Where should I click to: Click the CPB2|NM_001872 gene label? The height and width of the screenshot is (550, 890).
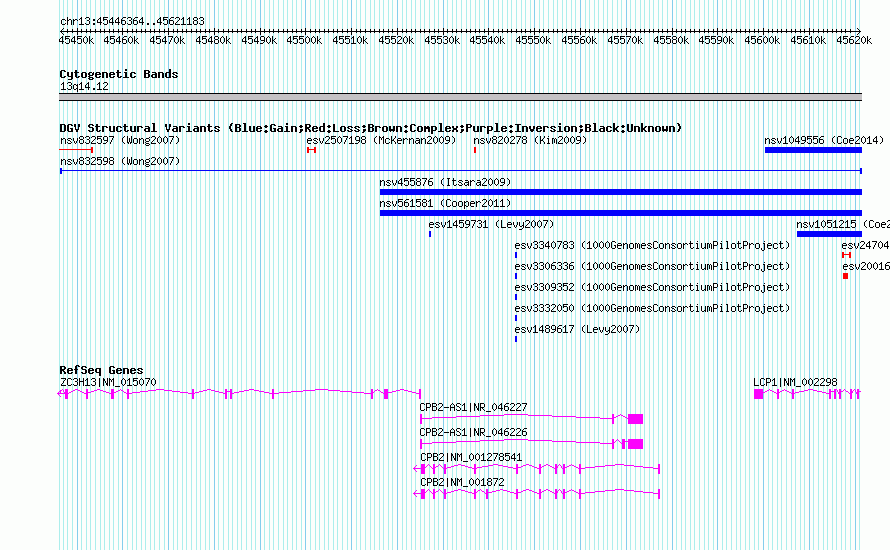[462, 482]
